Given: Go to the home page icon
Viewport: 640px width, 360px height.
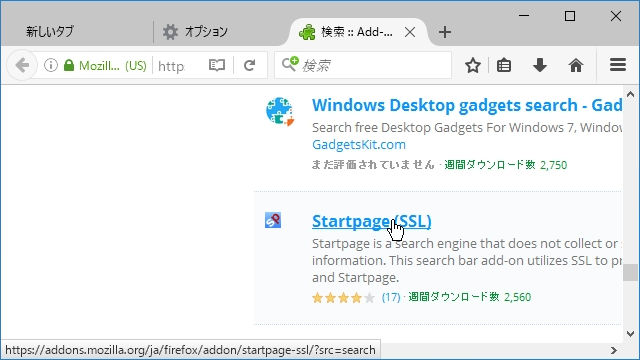Looking at the screenshot, I should [x=576, y=65].
